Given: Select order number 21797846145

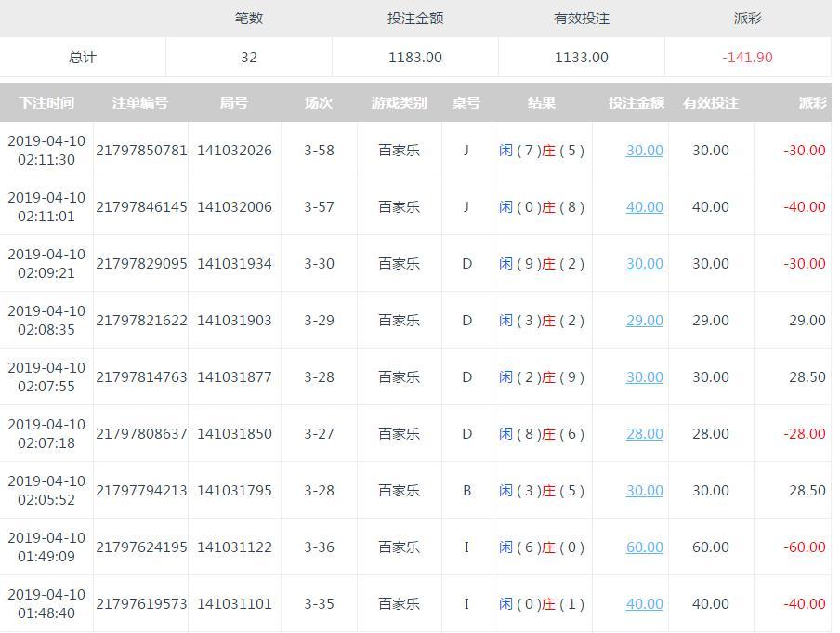Looking at the screenshot, I should click(141, 207).
